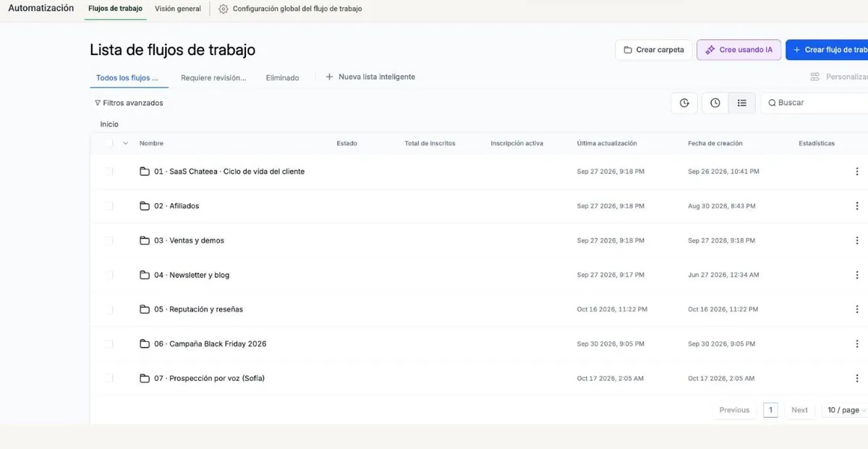Open the '07 · Prospección por voz' folder icon
The height and width of the screenshot is (449, 868).
[145, 378]
